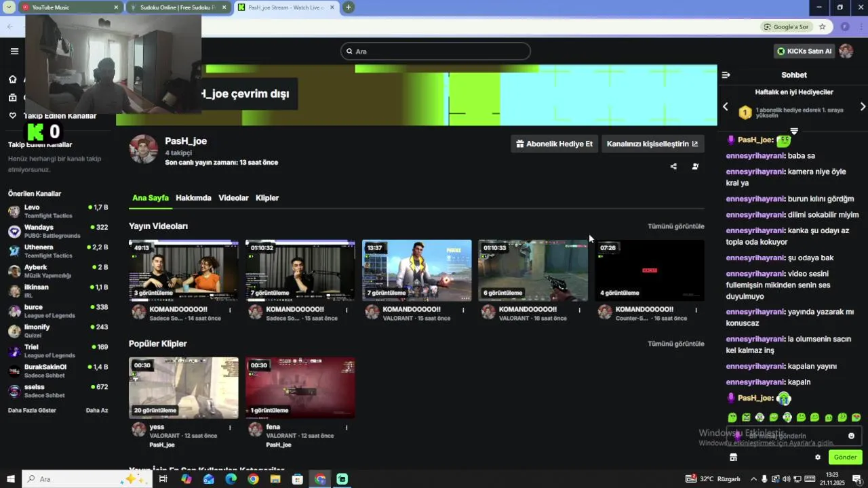The height and width of the screenshot is (488, 868).
Task: Click Windows taskbar search box
Action: pos(87,479)
